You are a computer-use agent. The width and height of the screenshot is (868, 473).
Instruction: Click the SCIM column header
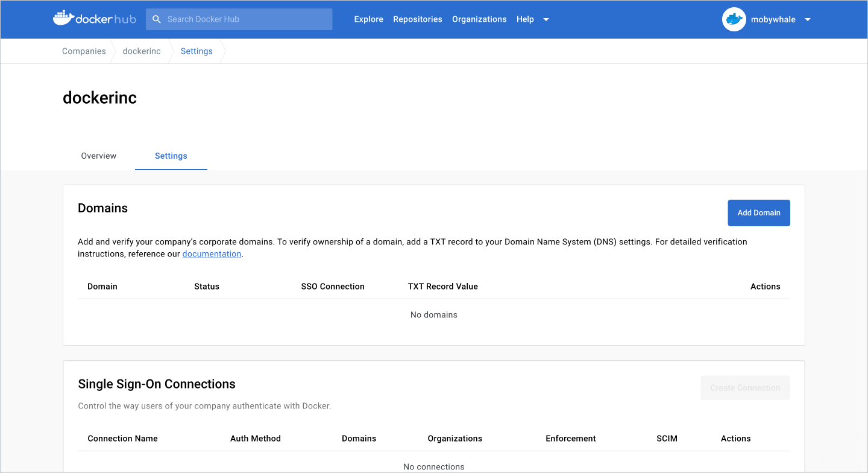[667, 439]
